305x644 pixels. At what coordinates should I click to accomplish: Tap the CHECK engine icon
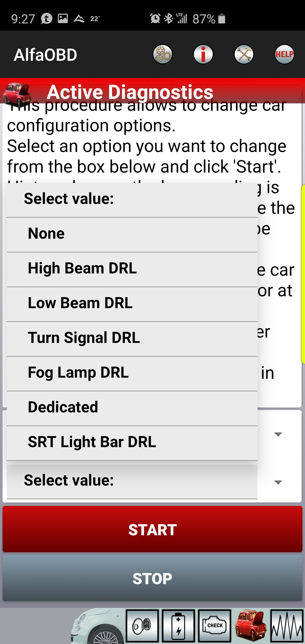click(x=215, y=626)
